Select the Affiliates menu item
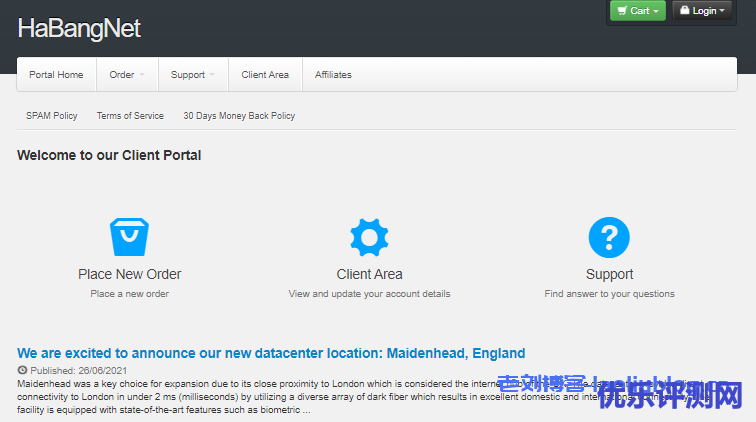This screenshot has width=756, height=422. pos(333,75)
